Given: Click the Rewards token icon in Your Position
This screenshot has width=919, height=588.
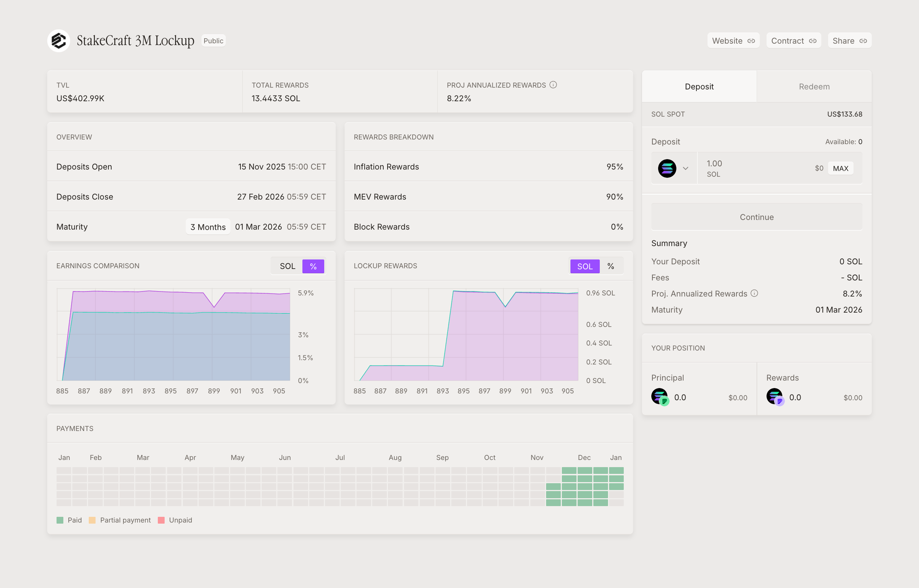Looking at the screenshot, I should (775, 397).
